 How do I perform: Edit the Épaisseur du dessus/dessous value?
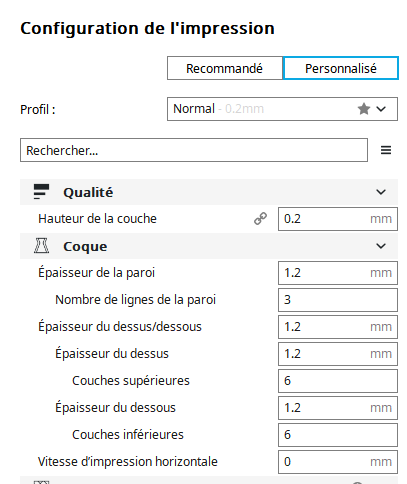(338, 327)
